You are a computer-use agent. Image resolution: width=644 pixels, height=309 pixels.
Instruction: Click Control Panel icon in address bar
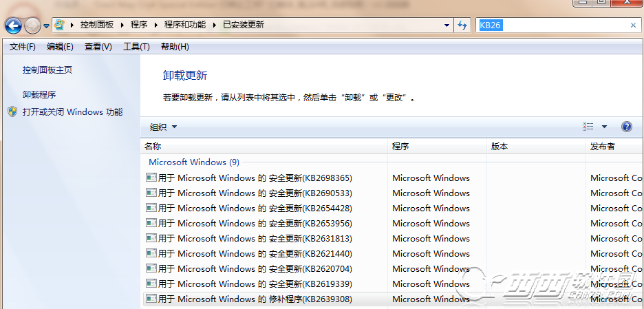(60, 25)
